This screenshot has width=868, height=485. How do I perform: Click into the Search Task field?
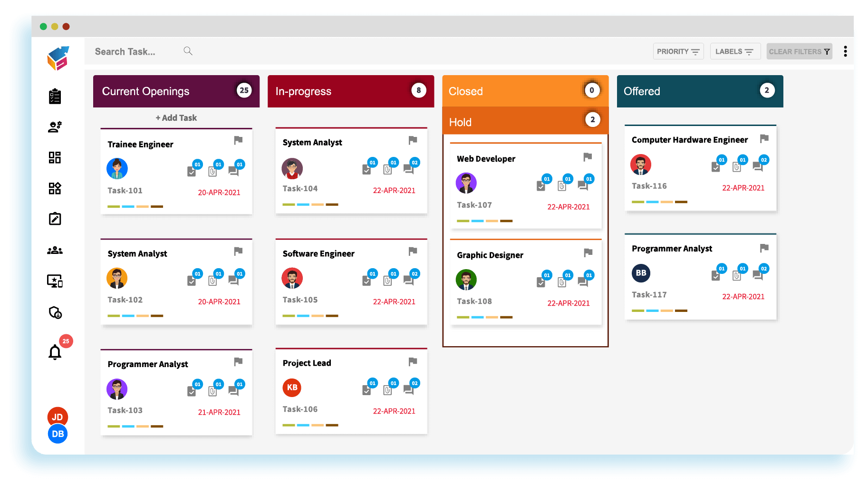[133, 51]
